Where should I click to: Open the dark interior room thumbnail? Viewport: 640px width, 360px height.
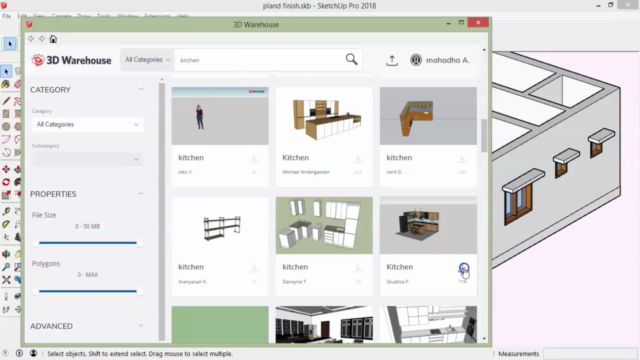point(324,324)
